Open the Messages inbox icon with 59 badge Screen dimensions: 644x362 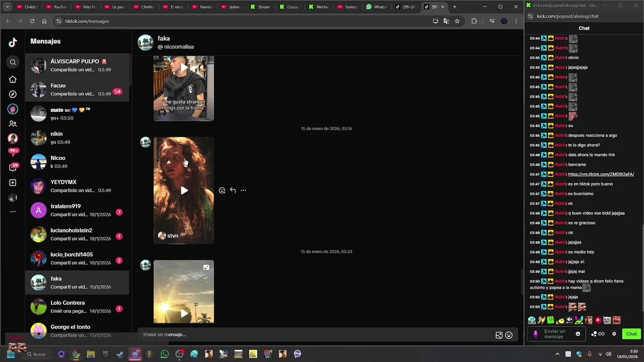[x=13, y=167]
